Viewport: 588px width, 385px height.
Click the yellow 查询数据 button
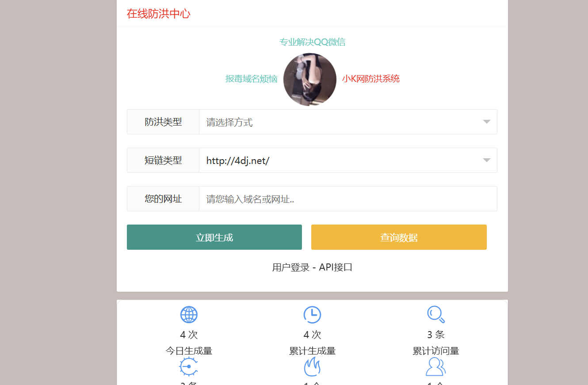point(398,237)
